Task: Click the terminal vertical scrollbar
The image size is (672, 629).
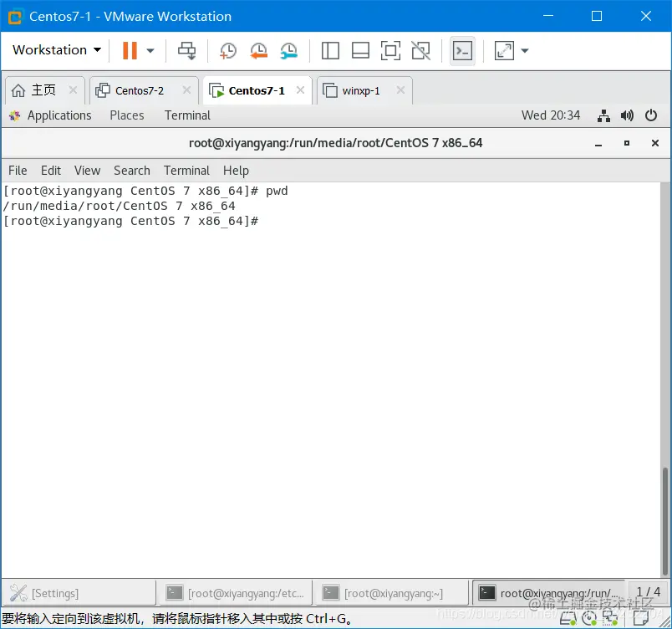Action: [665, 521]
